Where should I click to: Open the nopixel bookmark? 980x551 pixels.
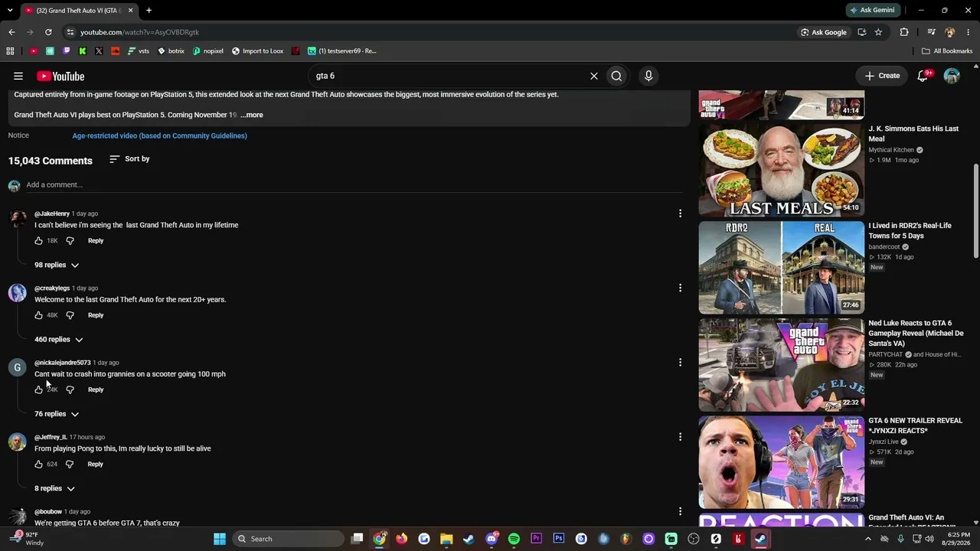[208, 51]
